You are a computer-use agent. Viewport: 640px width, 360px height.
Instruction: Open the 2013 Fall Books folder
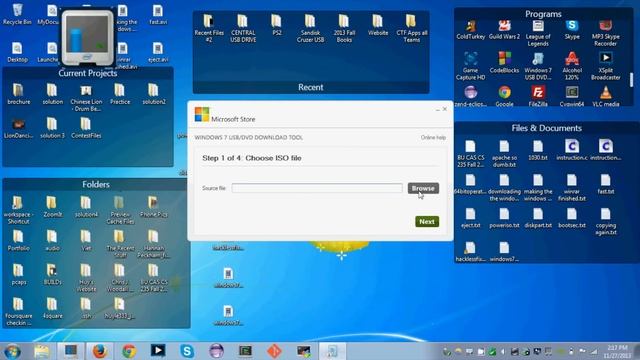click(344, 29)
